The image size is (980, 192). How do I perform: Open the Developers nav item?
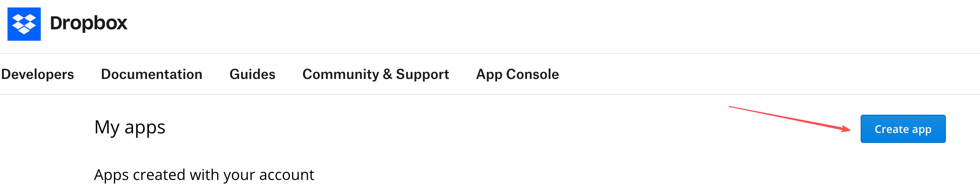pyautogui.click(x=37, y=74)
